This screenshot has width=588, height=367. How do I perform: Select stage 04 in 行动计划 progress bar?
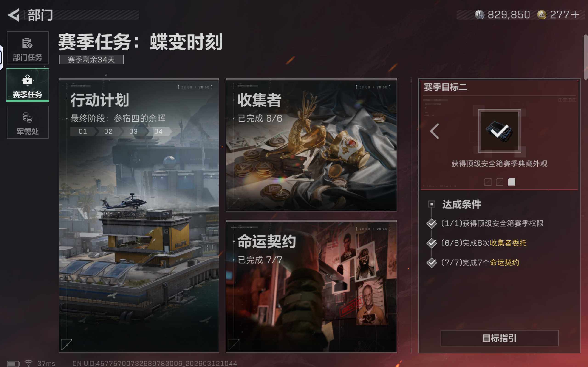158,131
